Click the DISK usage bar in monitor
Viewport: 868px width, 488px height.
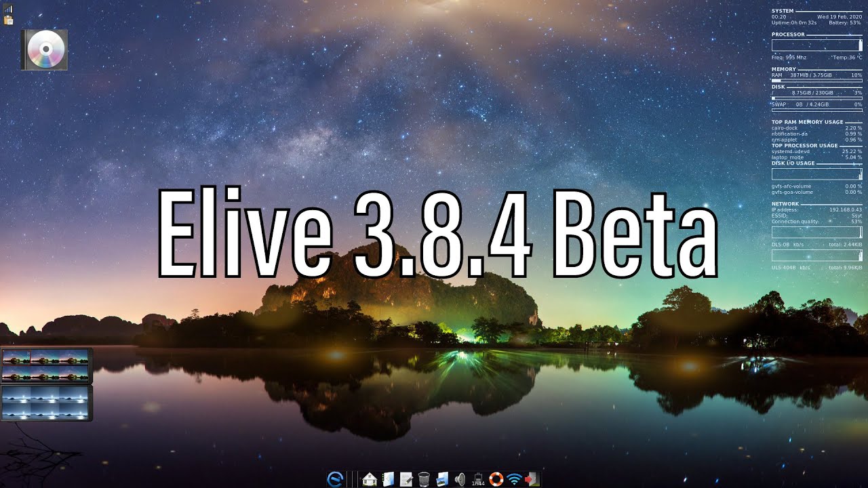point(817,98)
